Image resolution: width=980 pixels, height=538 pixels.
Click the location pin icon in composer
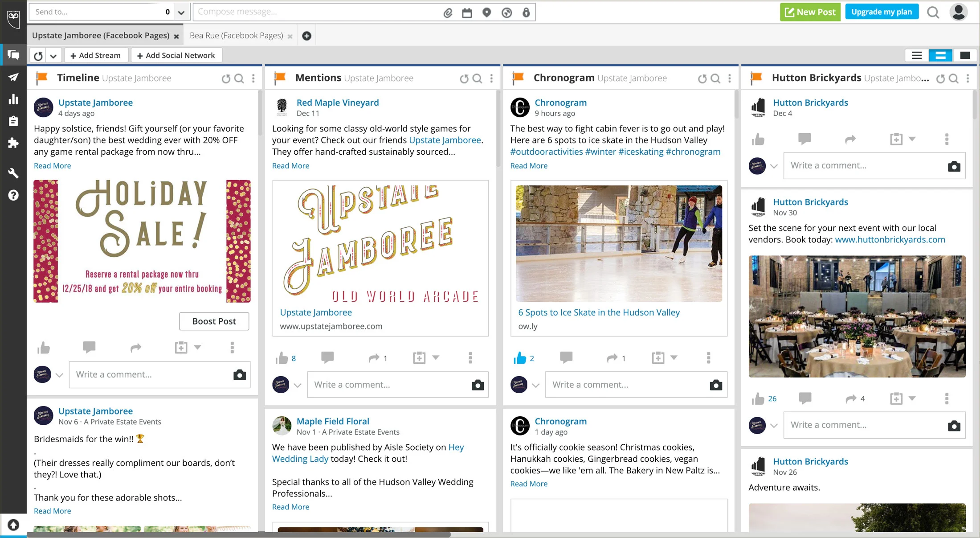(x=486, y=12)
